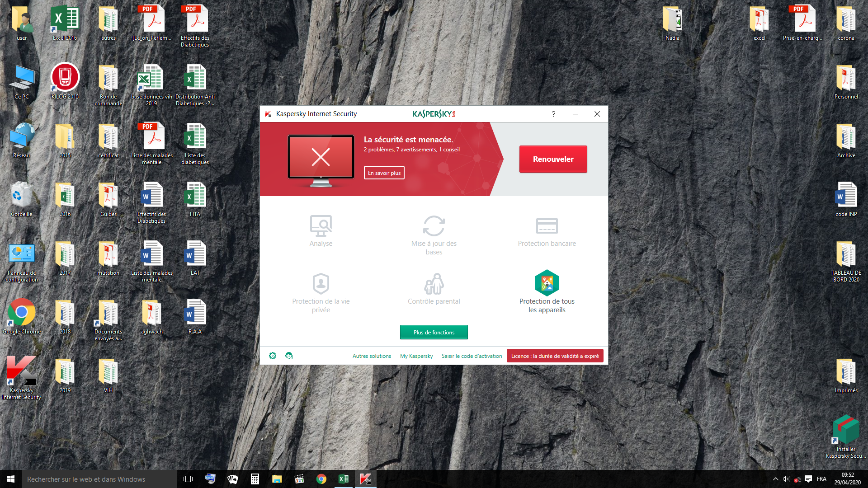Select the VIH folder
The height and width of the screenshot is (488, 868).
pyautogui.click(x=108, y=375)
